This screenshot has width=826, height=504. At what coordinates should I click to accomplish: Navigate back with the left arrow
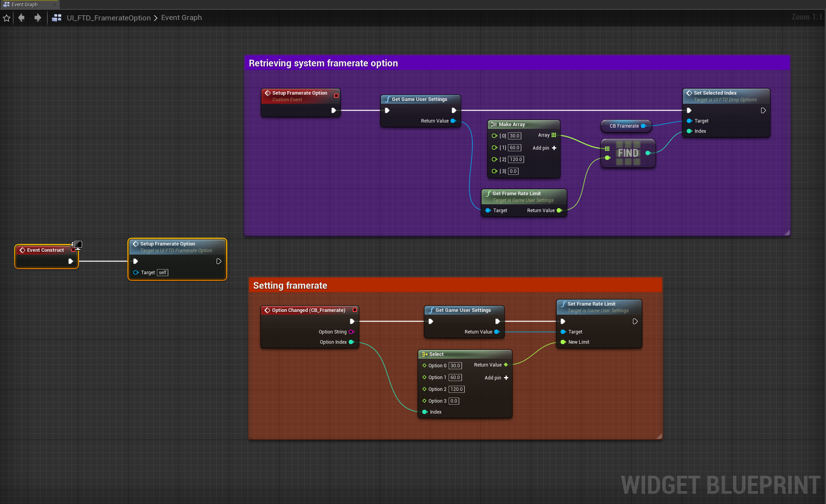point(22,18)
